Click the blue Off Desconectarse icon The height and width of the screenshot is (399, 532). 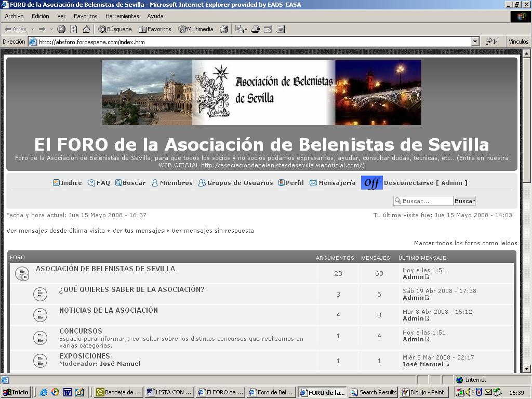[x=371, y=183]
